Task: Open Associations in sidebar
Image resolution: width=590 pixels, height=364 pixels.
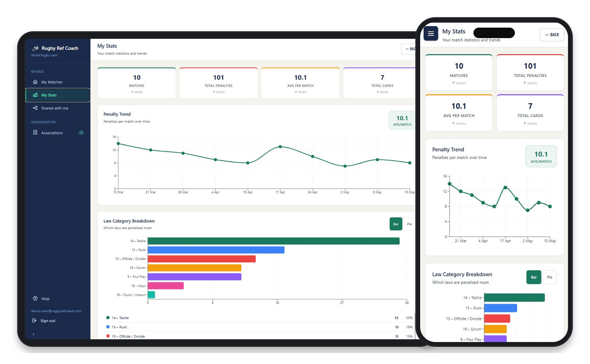Action: [x=57, y=133]
